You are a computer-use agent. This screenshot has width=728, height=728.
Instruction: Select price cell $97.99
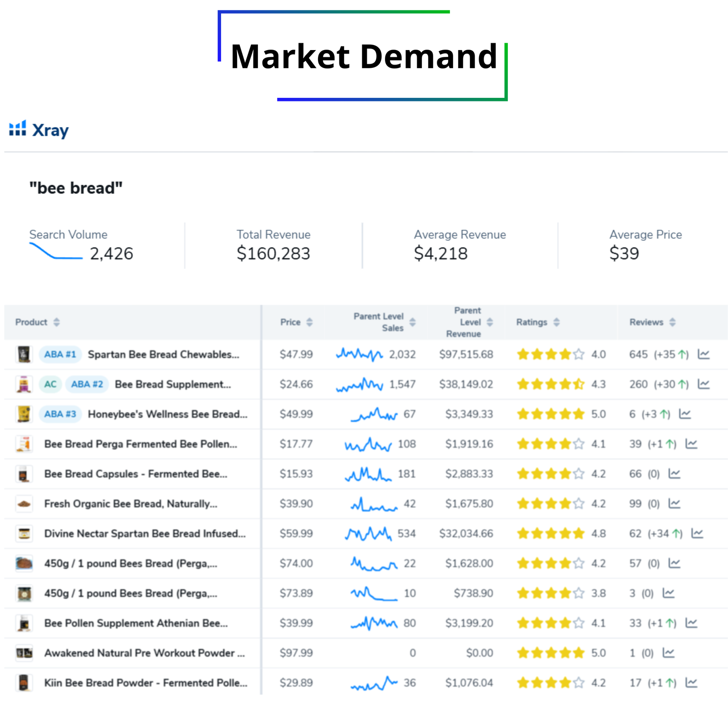(x=296, y=653)
